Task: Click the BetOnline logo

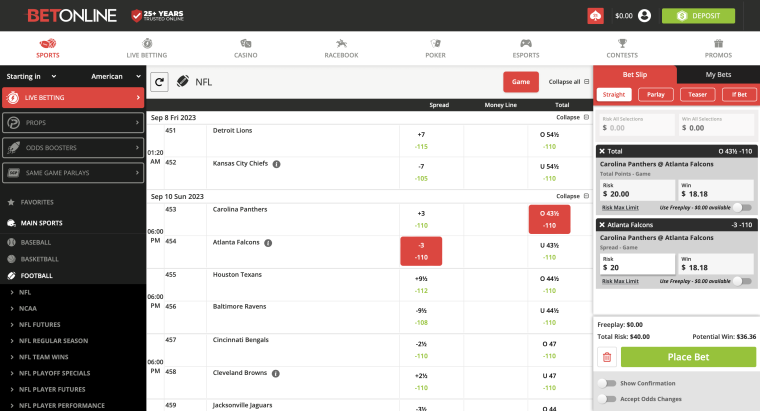Action: coord(71,16)
